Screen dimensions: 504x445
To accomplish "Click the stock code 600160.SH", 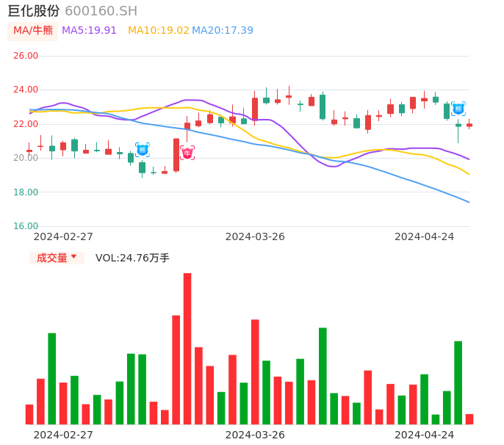I will 101,11.
